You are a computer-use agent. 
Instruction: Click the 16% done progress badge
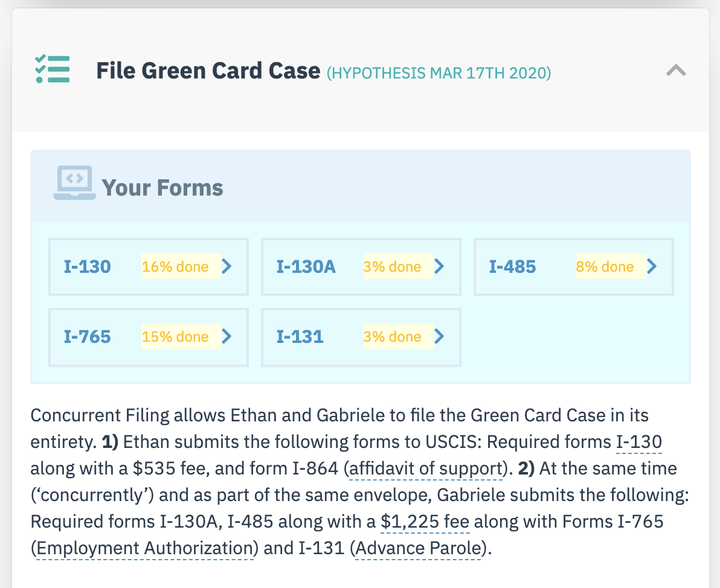pos(181,266)
